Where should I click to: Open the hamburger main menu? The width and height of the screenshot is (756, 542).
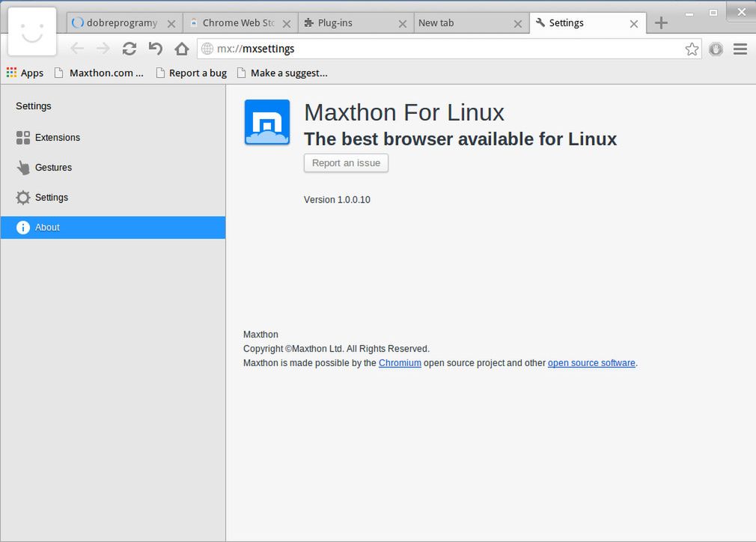[x=740, y=49]
